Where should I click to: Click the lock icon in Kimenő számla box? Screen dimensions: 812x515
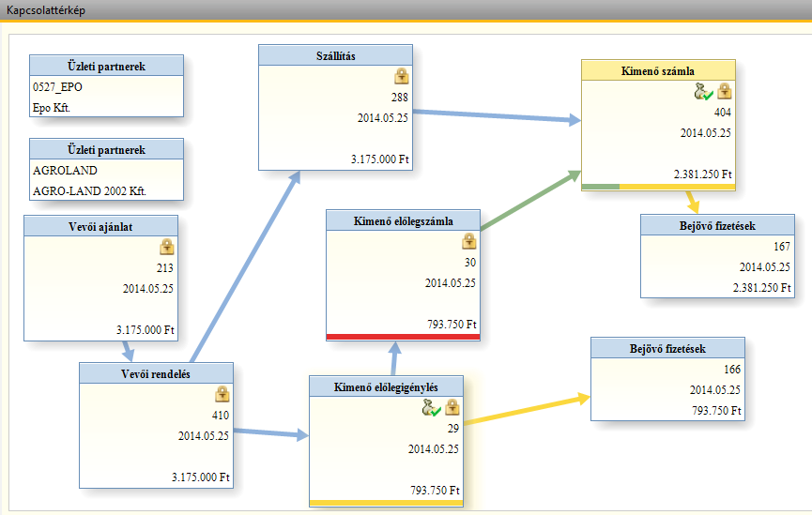coord(725,91)
